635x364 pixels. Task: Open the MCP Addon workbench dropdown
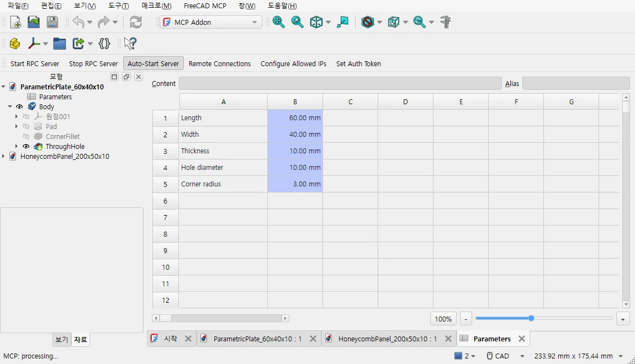[210, 22]
